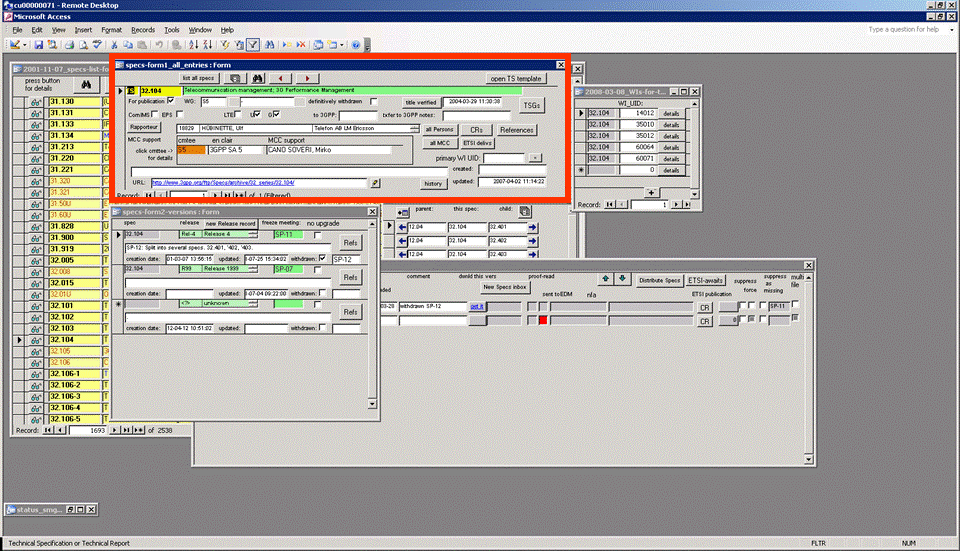The image size is (960, 552).
Task: Click the Cut scissors icon in toolbar
Action: point(115,45)
